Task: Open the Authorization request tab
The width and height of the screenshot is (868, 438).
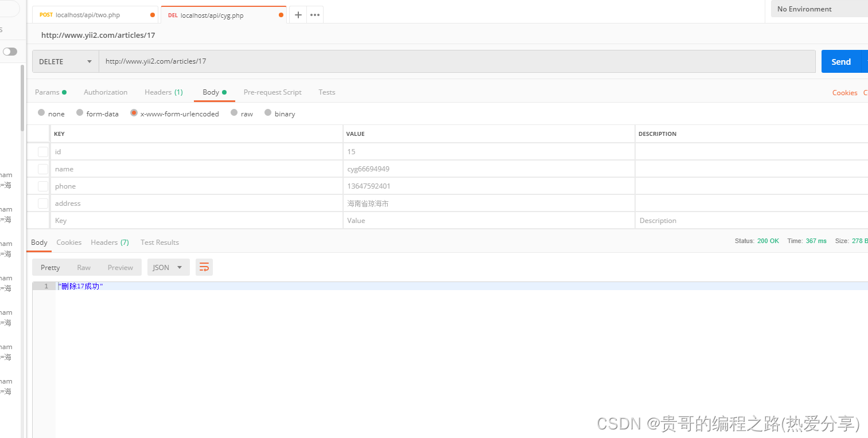Action: click(106, 92)
